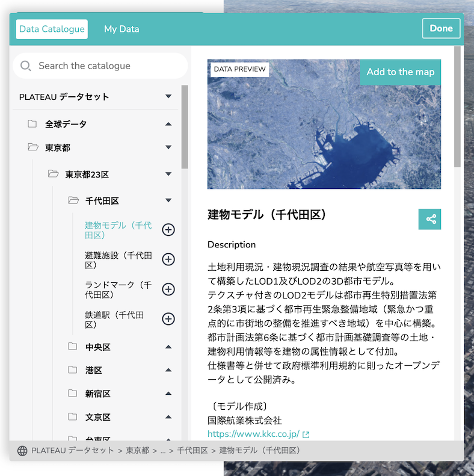Expand 中央区 using its arrow
This screenshot has width=474, height=476.
tap(168, 347)
